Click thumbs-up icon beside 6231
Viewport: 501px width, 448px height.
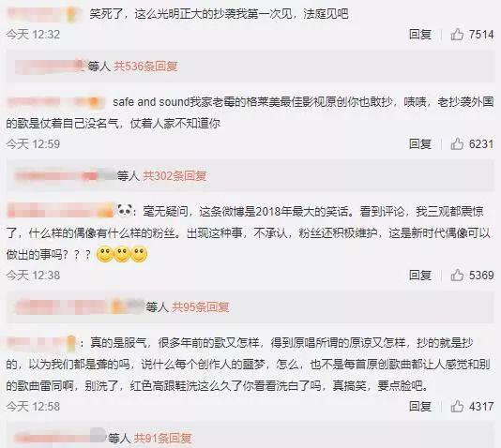coord(457,144)
